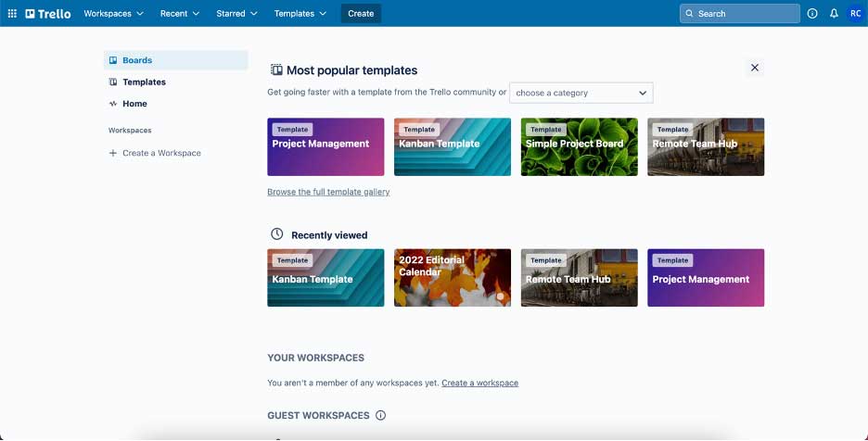Viewport: 868px width, 441px height.
Task: Click the YOUR WORKSPACES heading
Action: (315, 358)
